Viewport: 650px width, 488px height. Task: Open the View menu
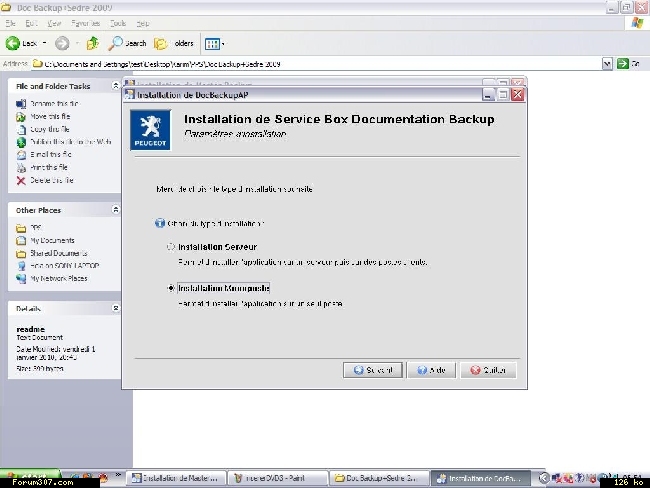pyautogui.click(x=54, y=23)
